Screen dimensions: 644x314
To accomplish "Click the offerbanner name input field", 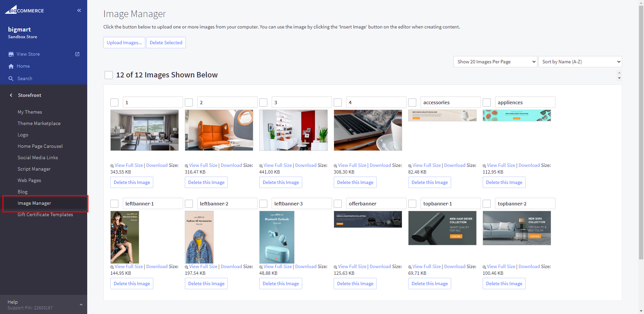I will click(x=376, y=204).
